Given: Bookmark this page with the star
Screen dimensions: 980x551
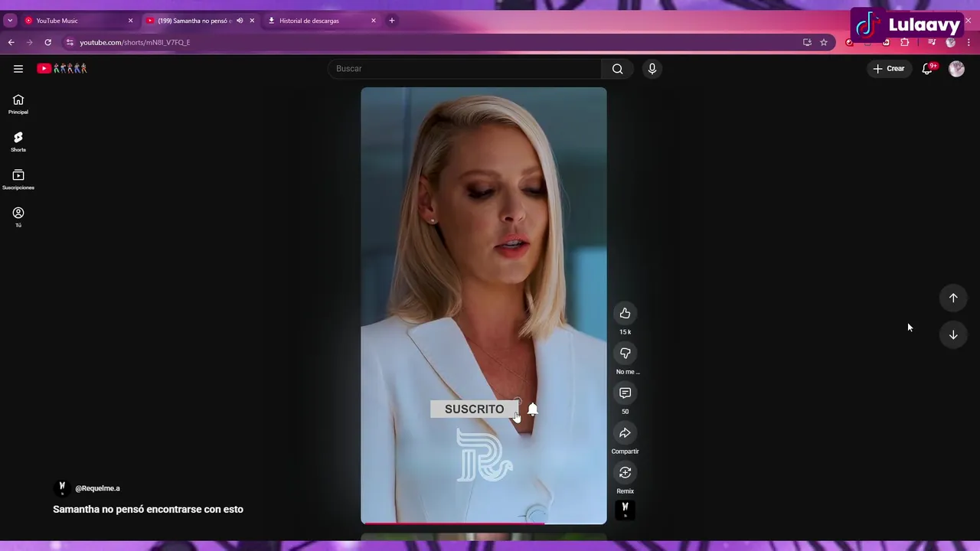Looking at the screenshot, I should [824, 42].
